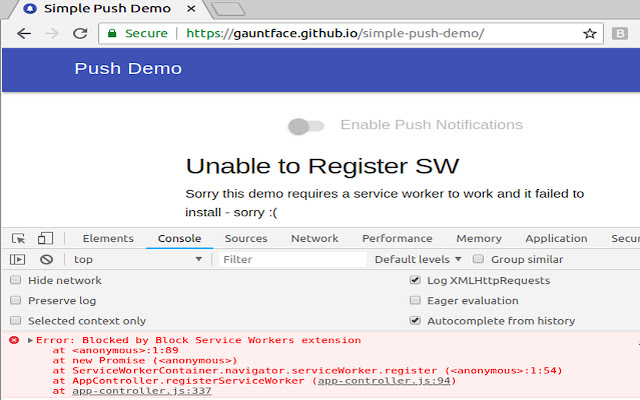Select the Console tab

180,238
